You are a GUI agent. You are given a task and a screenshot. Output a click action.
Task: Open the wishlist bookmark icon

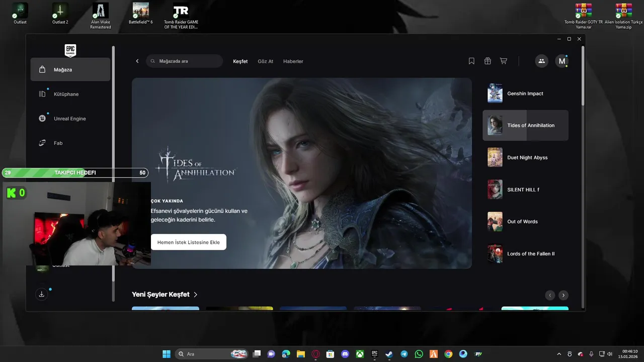pyautogui.click(x=471, y=61)
